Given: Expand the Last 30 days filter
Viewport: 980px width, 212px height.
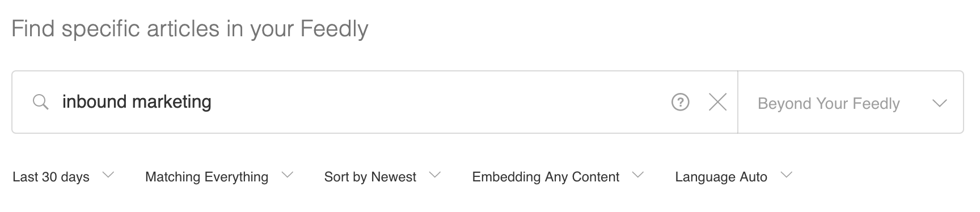Looking at the screenshot, I should (51, 177).
